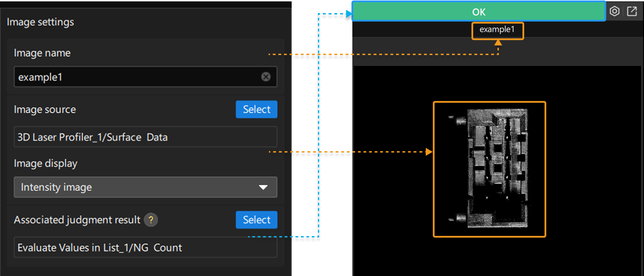Expand the Intensity image selector

pos(145,187)
